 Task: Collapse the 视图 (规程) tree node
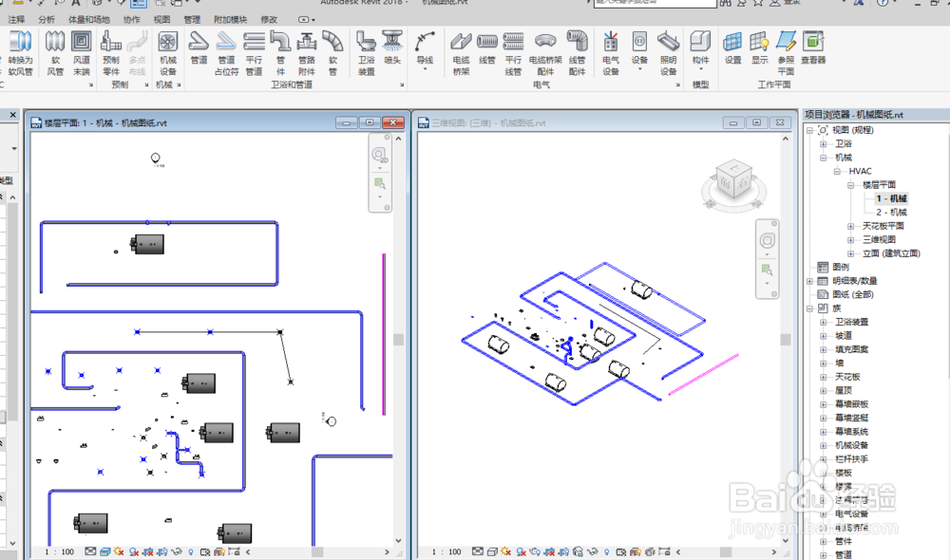pyautogui.click(x=808, y=130)
